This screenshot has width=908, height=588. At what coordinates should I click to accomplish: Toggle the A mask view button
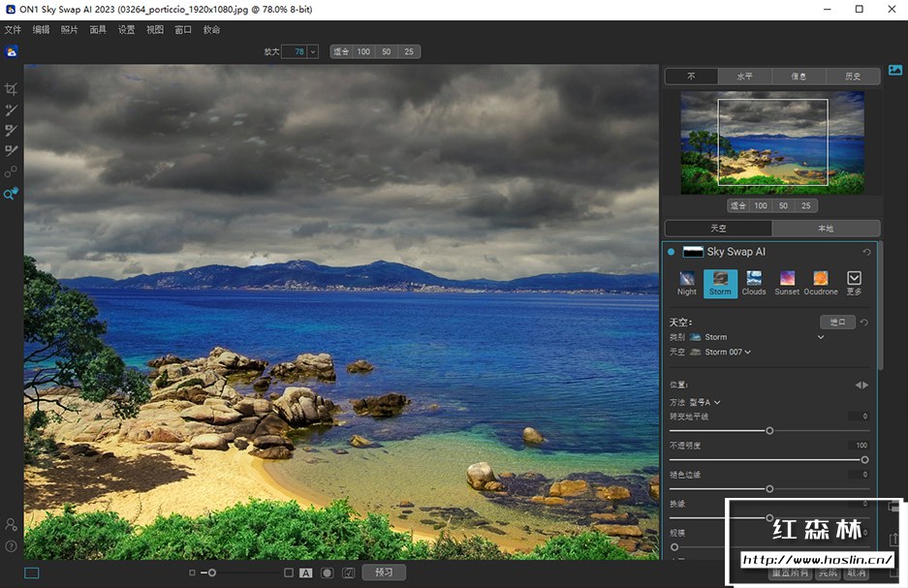coord(306,573)
